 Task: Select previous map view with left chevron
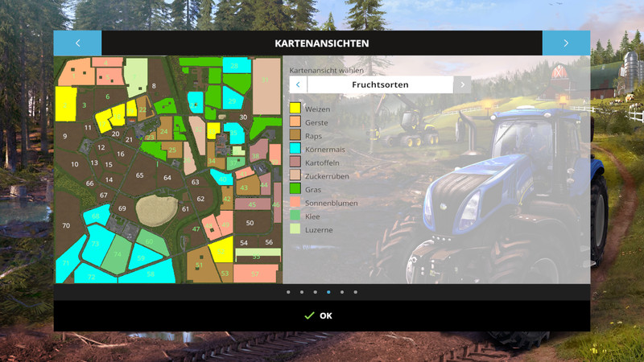pyautogui.click(x=298, y=84)
